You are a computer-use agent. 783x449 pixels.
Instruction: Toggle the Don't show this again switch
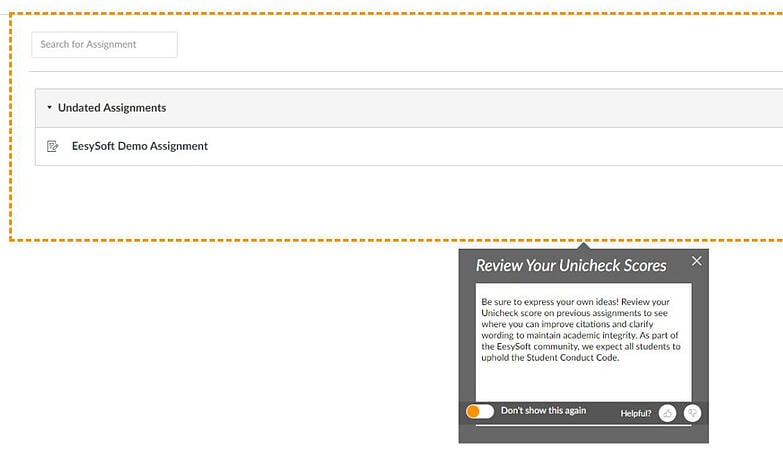pyautogui.click(x=480, y=412)
